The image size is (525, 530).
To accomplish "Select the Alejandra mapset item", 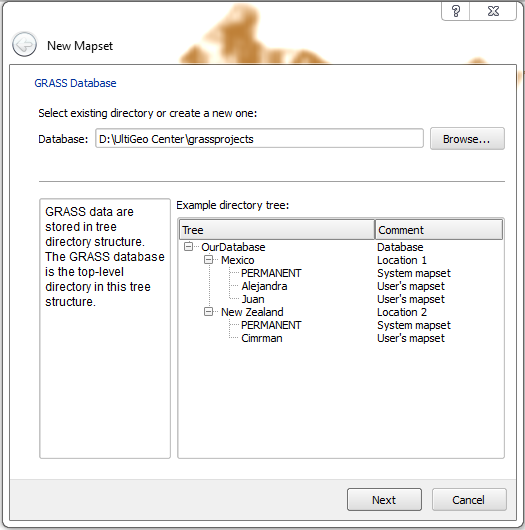I will coord(264,286).
